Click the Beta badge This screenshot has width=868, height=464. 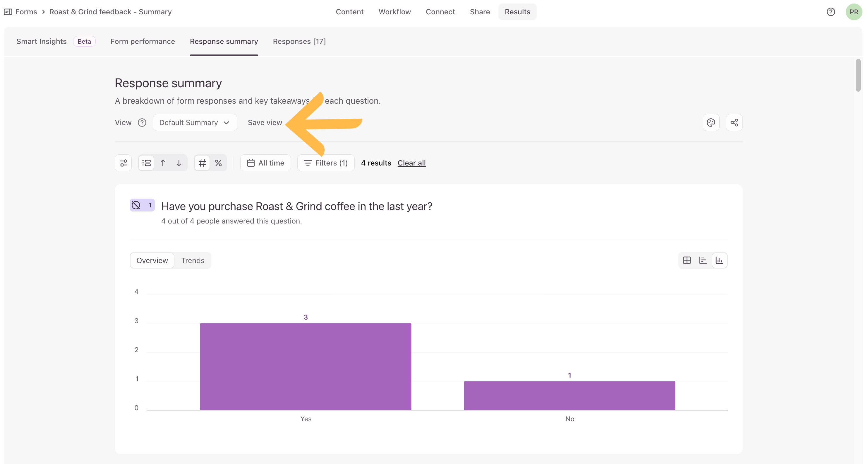(x=84, y=41)
